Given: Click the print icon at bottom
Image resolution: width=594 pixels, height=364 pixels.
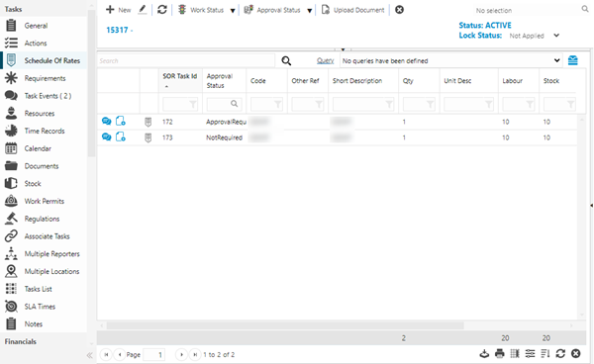Looking at the screenshot, I should (x=500, y=354).
